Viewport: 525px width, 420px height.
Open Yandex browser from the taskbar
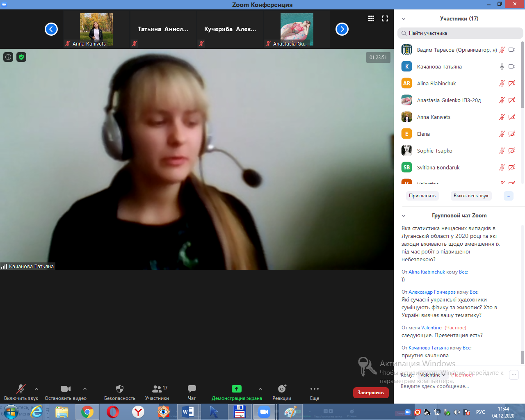coord(138,411)
